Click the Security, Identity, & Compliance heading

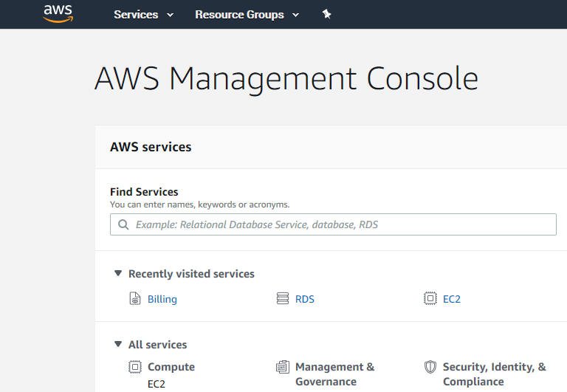495,374
